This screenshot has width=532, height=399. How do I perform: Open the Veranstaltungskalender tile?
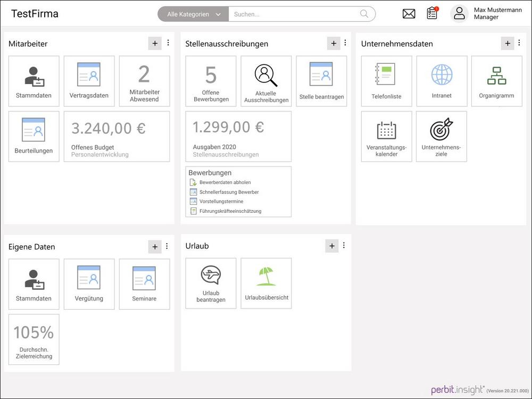click(x=386, y=136)
